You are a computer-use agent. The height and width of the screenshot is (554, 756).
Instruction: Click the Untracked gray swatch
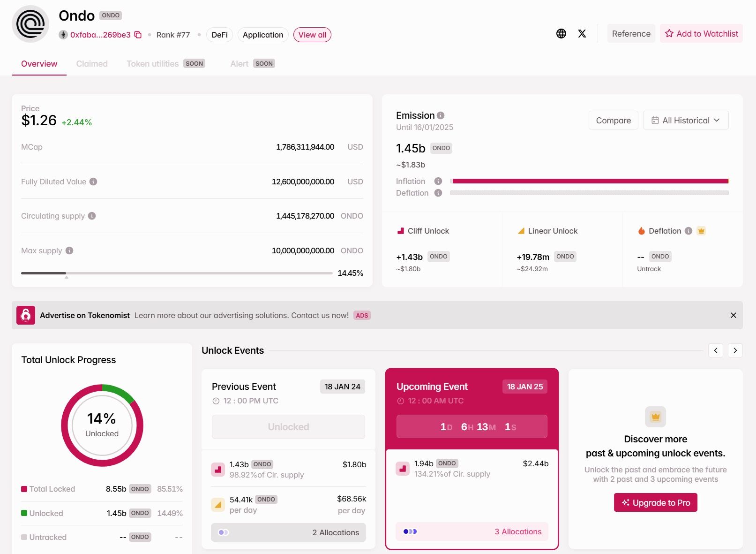pyautogui.click(x=24, y=537)
